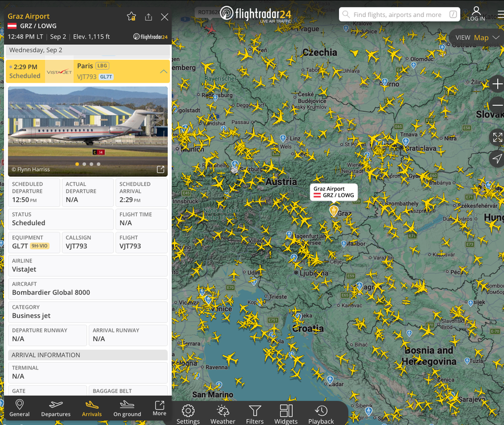Select the red aircraft near ROT362 label

210,29
